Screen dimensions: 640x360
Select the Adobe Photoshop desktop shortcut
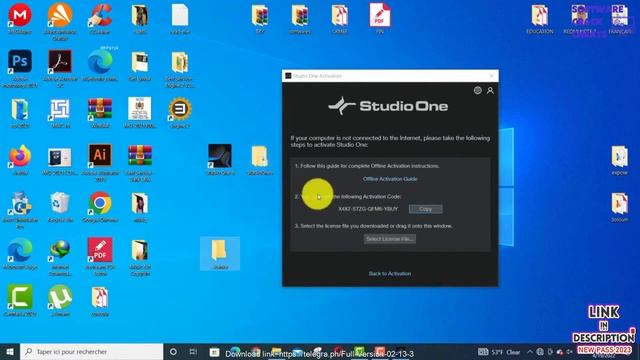(20, 69)
